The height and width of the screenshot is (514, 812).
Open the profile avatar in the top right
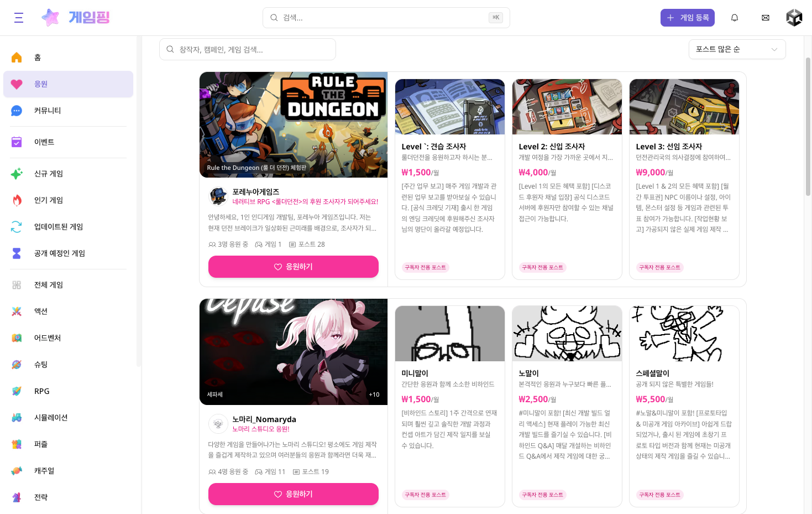click(x=794, y=17)
